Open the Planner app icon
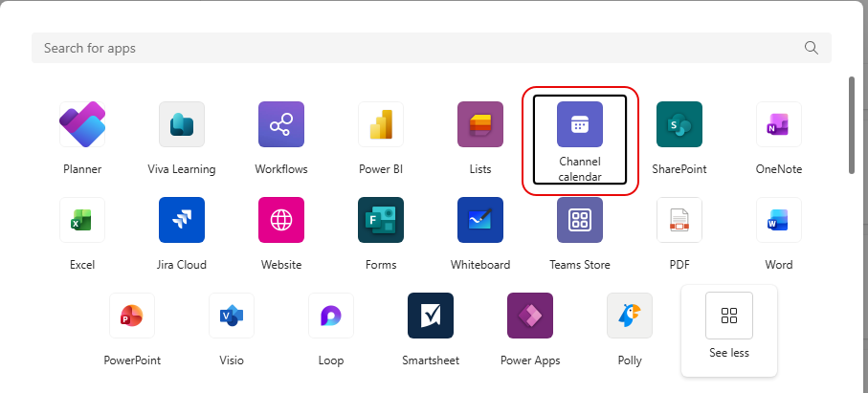 coord(82,125)
